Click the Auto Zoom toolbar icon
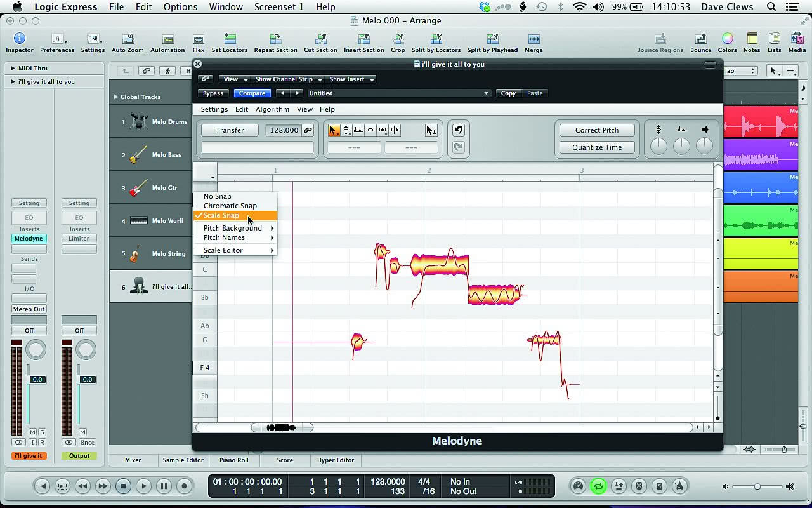The width and height of the screenshot is (812, 508). [128, 39]
